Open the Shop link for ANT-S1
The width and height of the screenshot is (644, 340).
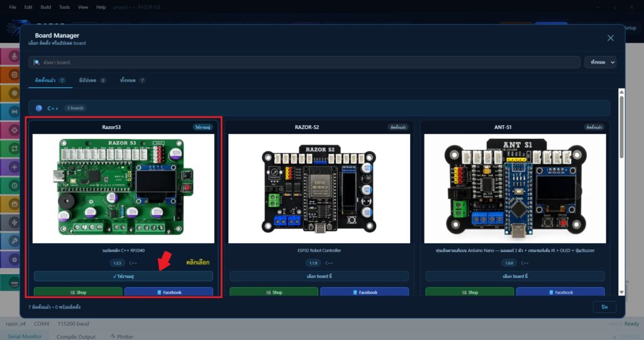point(470,292)
